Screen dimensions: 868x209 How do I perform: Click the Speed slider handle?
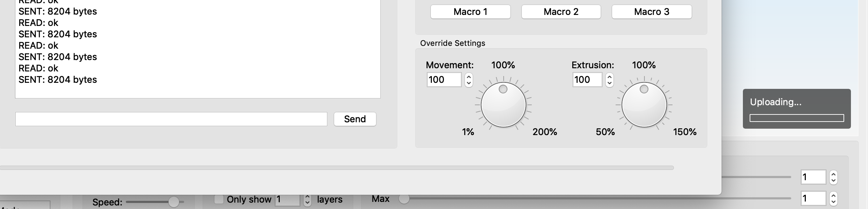coord(173,202)
